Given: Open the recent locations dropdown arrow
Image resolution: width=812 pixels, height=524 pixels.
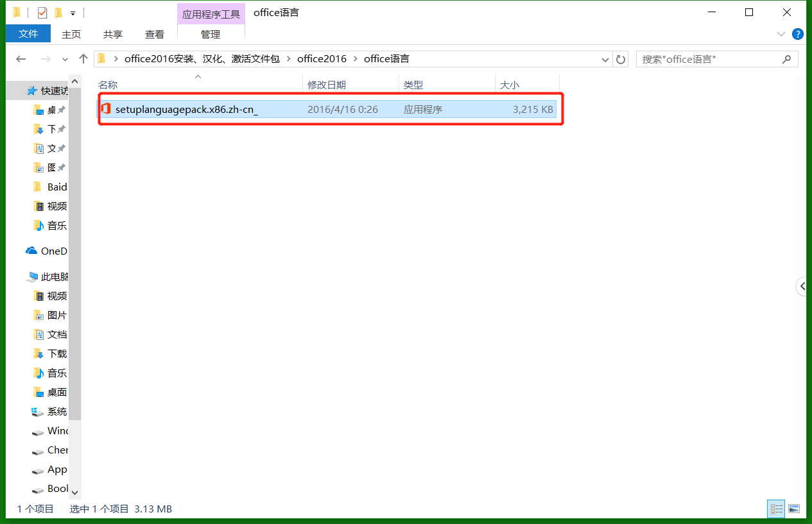Looking at the screenshot, I should click(x=65, y=60).
